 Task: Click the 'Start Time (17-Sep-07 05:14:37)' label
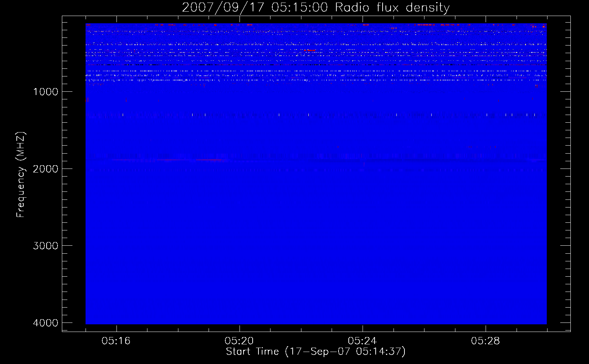[x=316, y=352]
